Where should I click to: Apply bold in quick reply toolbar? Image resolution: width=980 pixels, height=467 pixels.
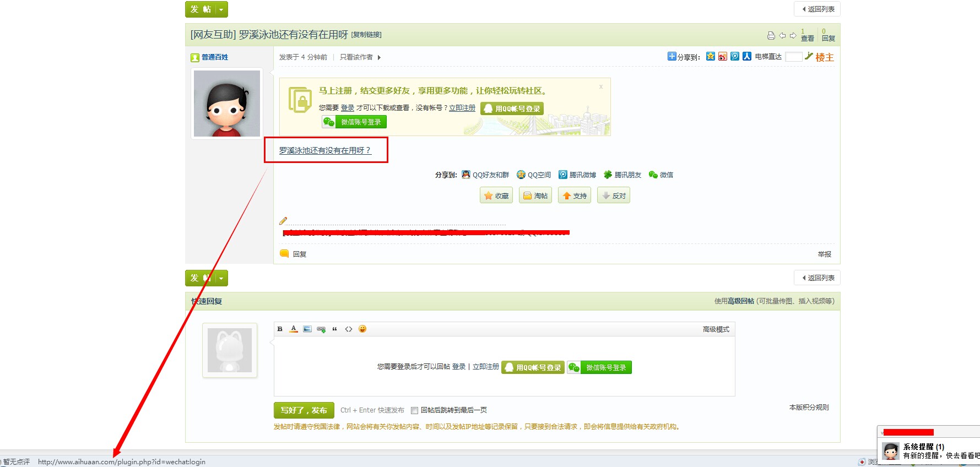point(280,329)
